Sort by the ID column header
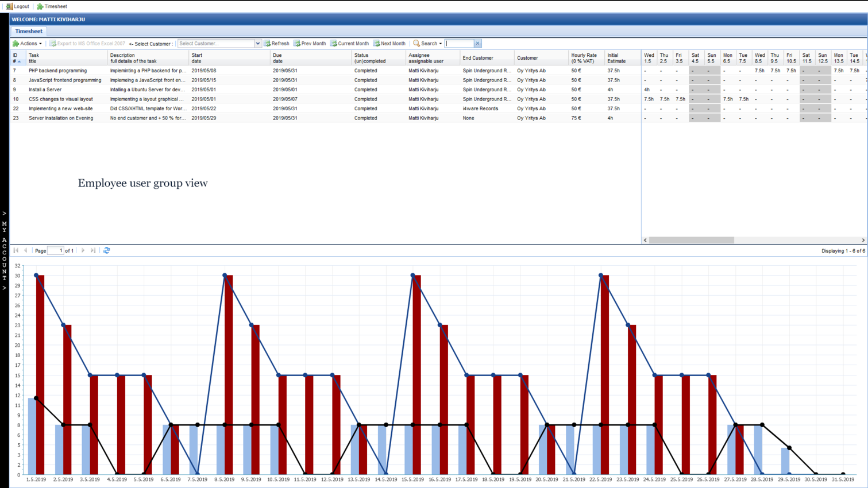This screenshot has height=488, width=868. pyautogui.click(x=17, y=58)
